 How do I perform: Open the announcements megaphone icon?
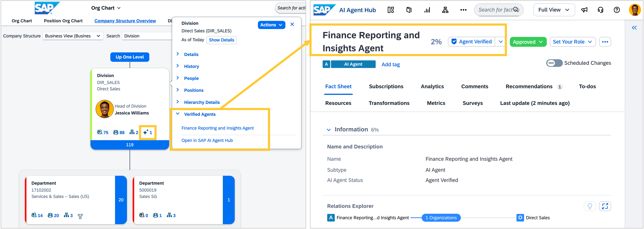pyautogui.click(x=584, y=10)
